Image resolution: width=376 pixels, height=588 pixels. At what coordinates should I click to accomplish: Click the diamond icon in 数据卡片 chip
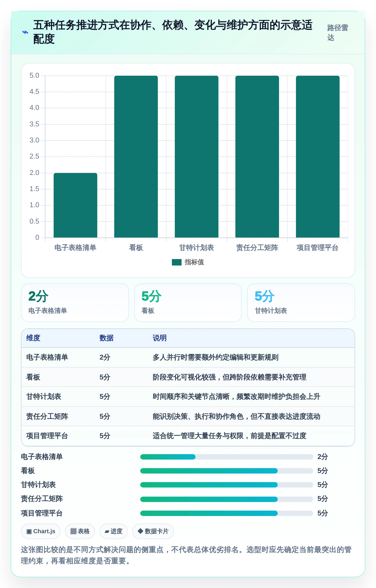[140, 531]
